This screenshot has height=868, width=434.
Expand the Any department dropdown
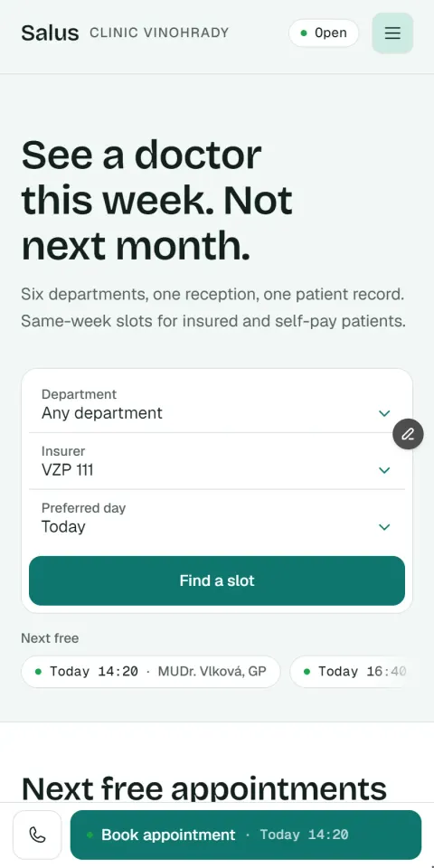tap(217, 405)
